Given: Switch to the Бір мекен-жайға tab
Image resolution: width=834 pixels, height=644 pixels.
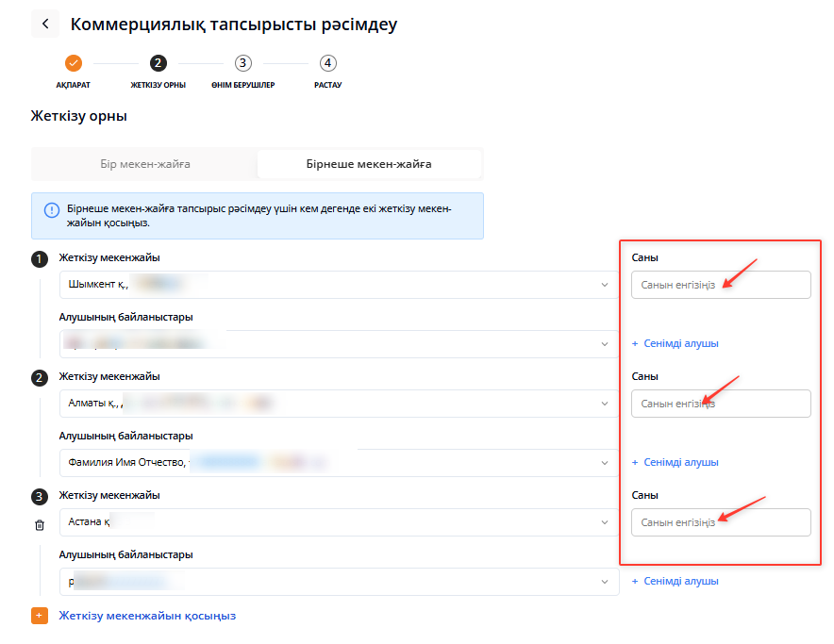Looking at the screenshot, I should tap(145, 164).
